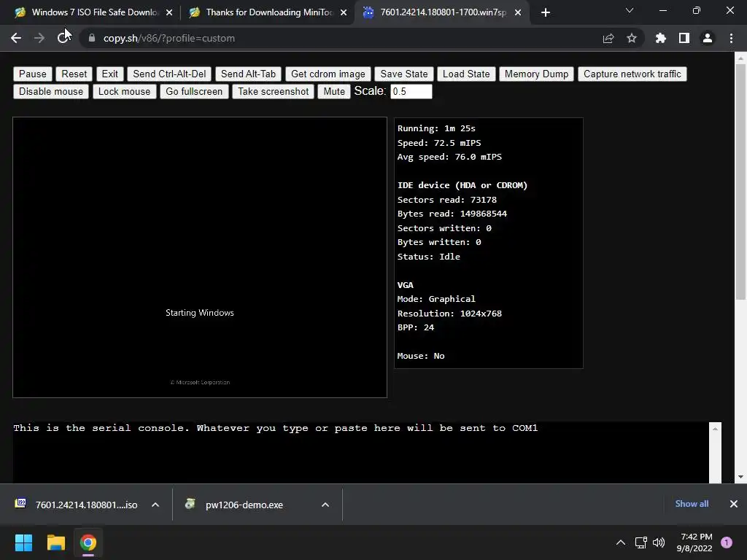This screenshot has width=747, height=560.
Task: Click the Chrome taskbar icon
Action: (88, 542)
